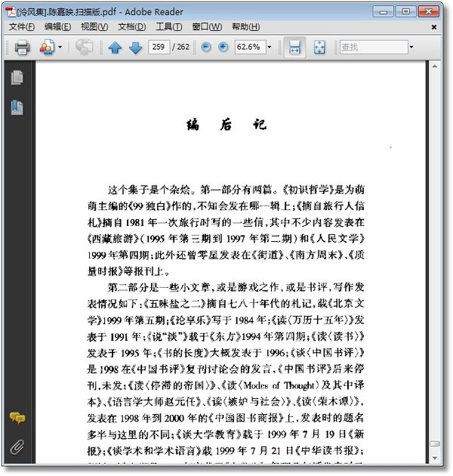The width and height of the screenshot is (453, 476).
Task: Click the total page count text 262
Action: click(x=183, y=47)
